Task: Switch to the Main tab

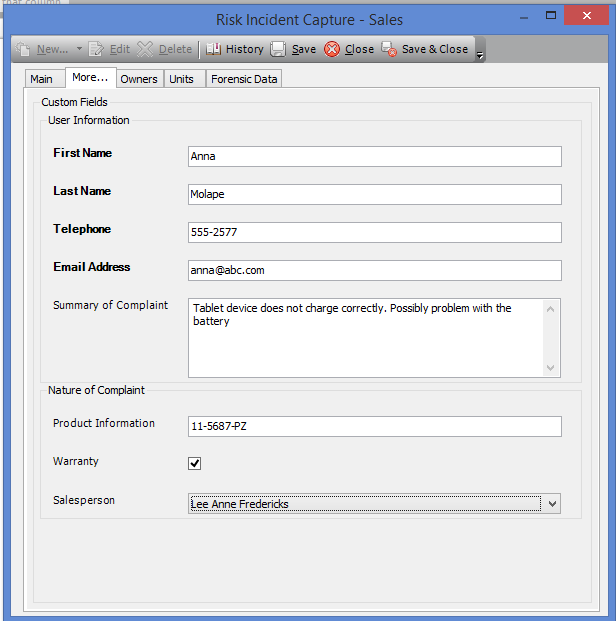Action: 45,79
